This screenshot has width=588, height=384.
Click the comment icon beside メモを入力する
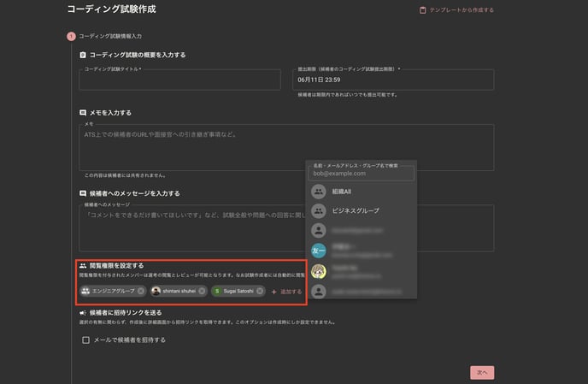coord(83,113)
